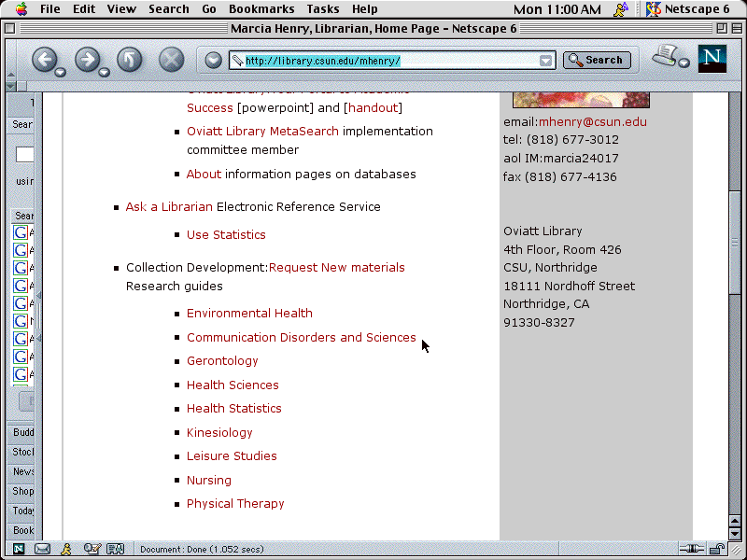The width and height of the screenshot is (747, 560).
Task: Print the page with the printer icon
Action: pos(665,56)
